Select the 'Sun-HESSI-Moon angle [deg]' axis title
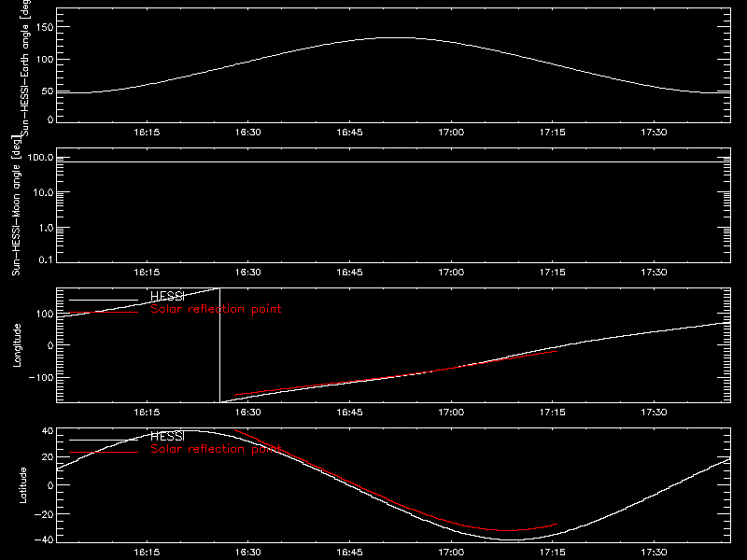 (16, 205)
